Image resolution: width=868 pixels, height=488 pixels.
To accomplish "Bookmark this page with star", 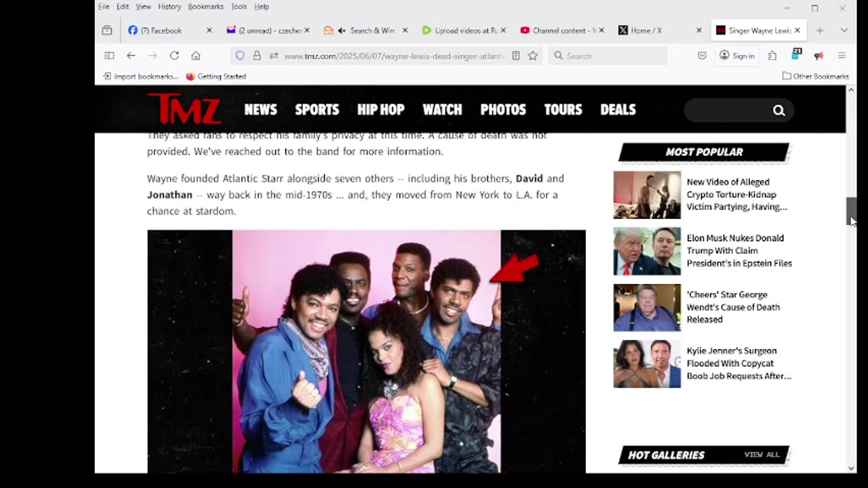I will 533,56.
